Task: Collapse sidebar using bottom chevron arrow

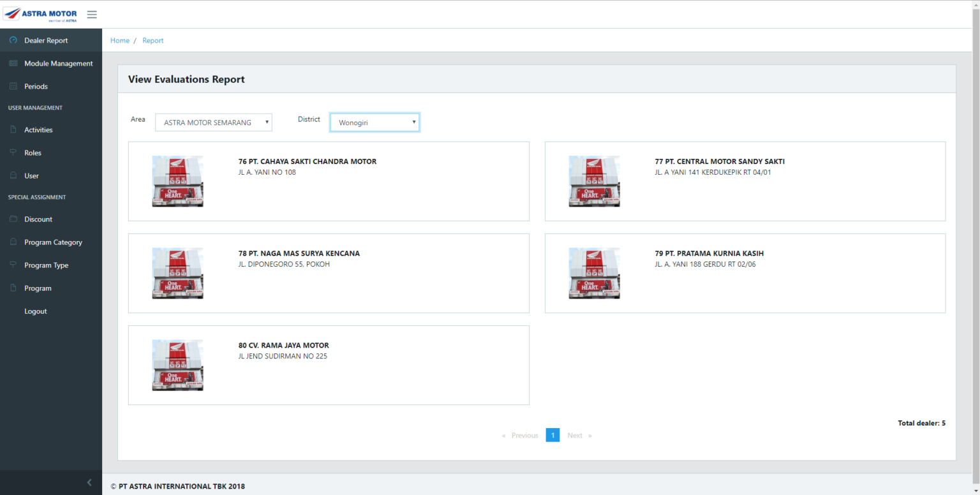Action: pyautogui.click(x=89, y=482)
